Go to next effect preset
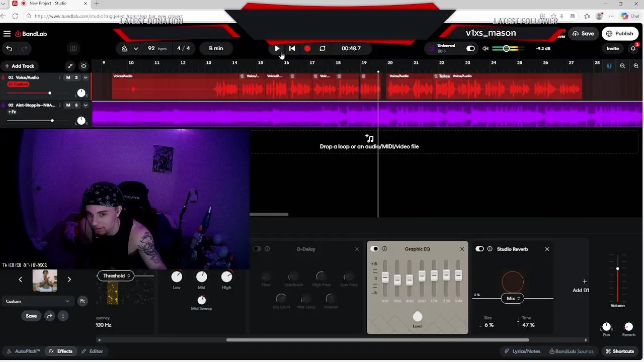Viewport: 644px width, 362px height. 69,280
